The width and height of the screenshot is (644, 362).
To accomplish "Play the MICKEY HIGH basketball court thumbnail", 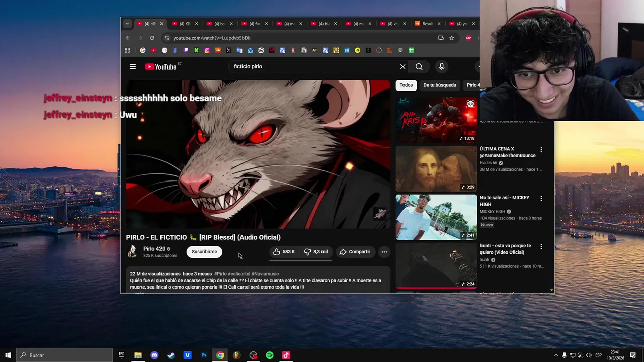I will (436, 217).
